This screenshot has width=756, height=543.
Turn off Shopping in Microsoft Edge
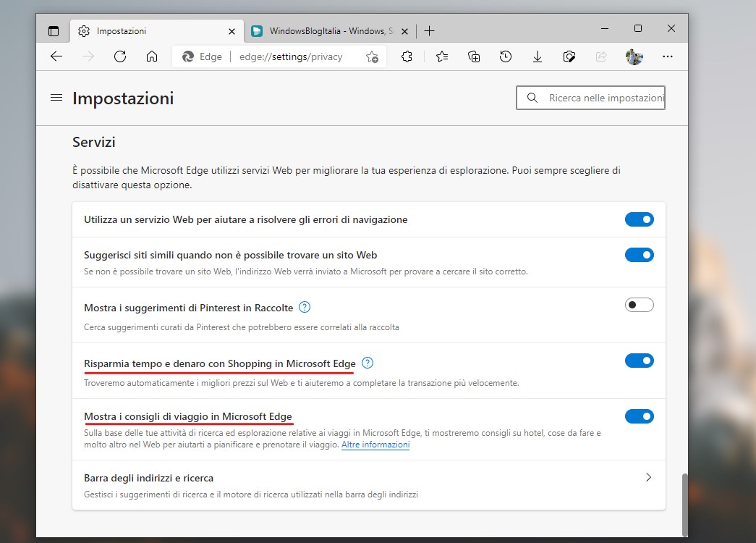coord(640,361)
